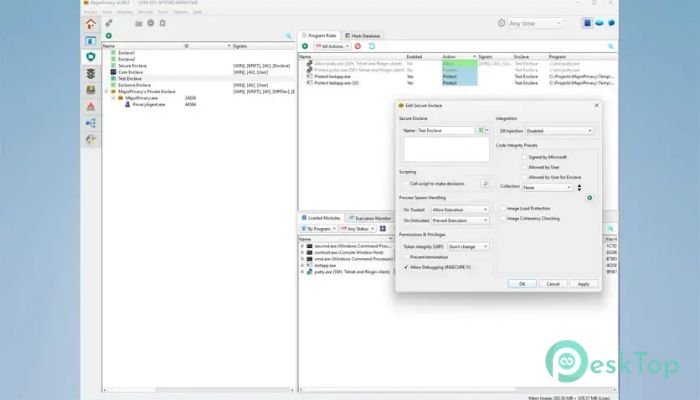Switch to the Hash Database tab

pos(362,36)
